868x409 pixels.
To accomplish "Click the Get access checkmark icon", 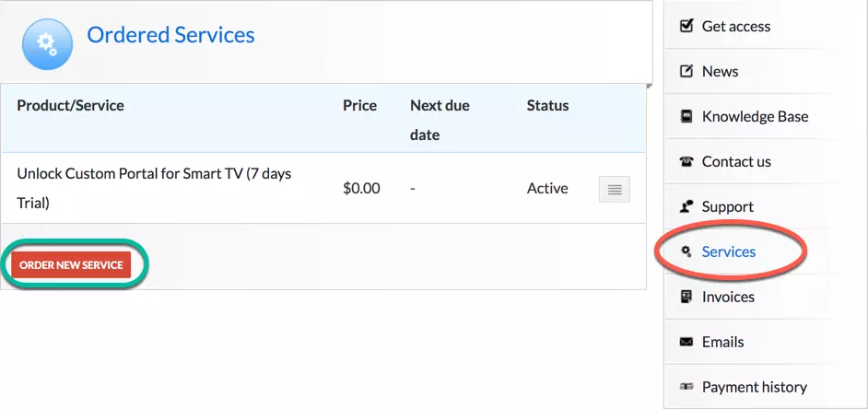I will [686, 26].
